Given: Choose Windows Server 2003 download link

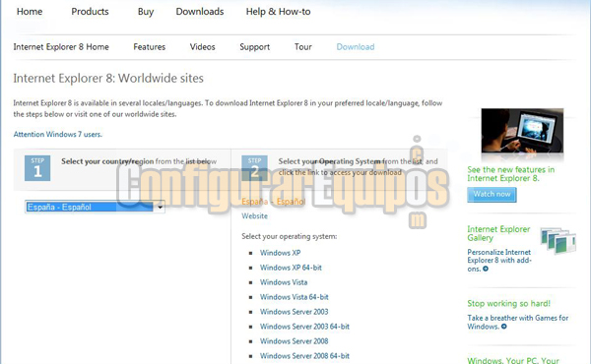Looking at the screenshot, I should click(x=294, y=311).
